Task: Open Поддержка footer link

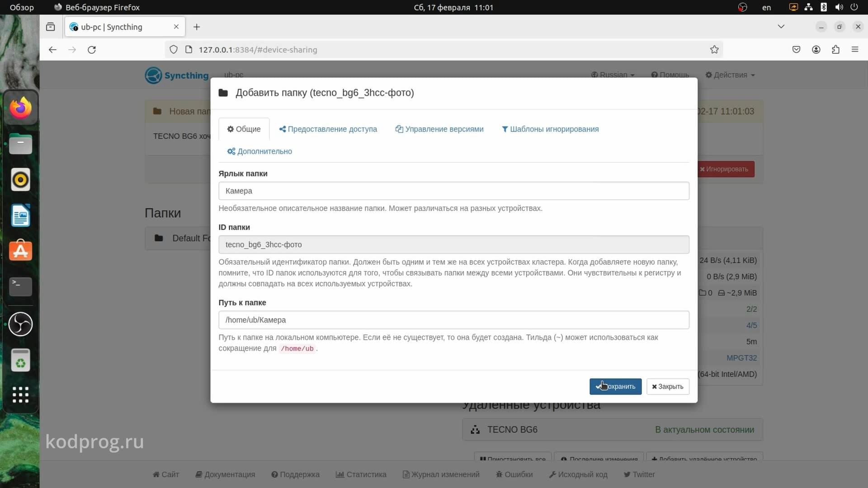Action: [x=295, y=474]
